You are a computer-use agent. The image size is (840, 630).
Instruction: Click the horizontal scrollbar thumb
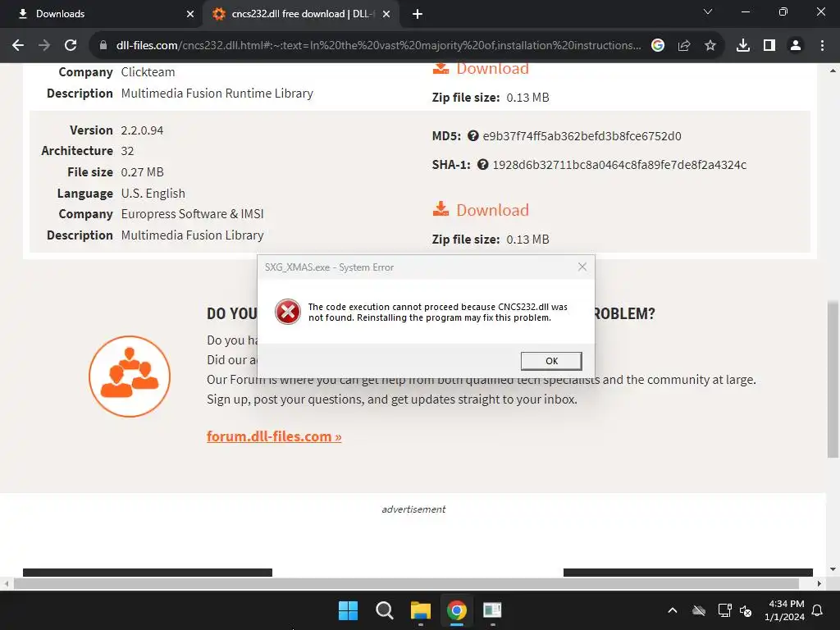tap(406, 584)
